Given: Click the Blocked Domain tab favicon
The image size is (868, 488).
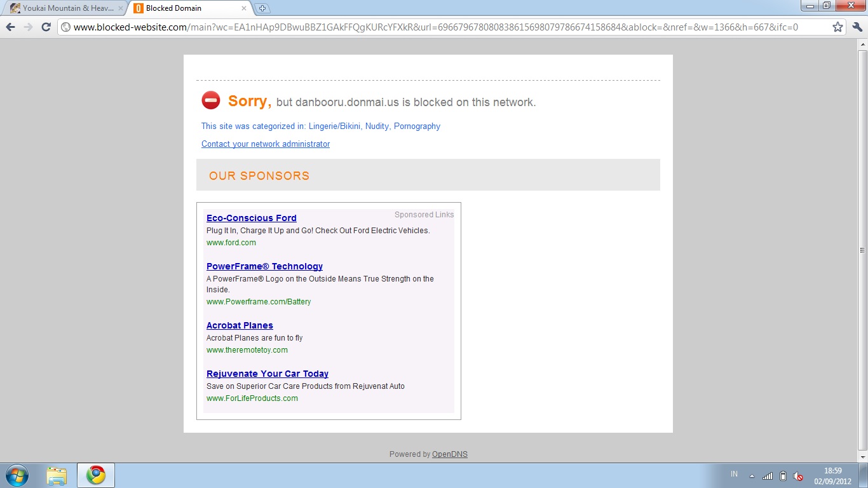Looking at the screenshot, I should [x=139, y=8].
